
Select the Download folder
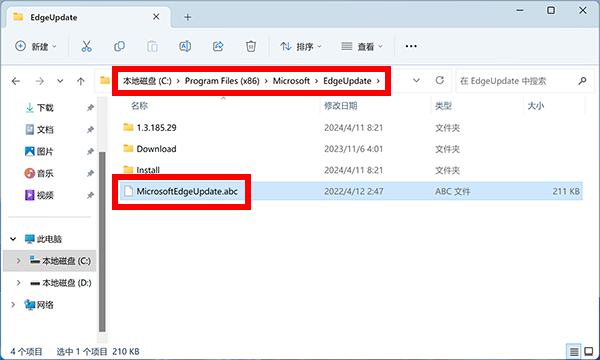click(x=156, y=149)
